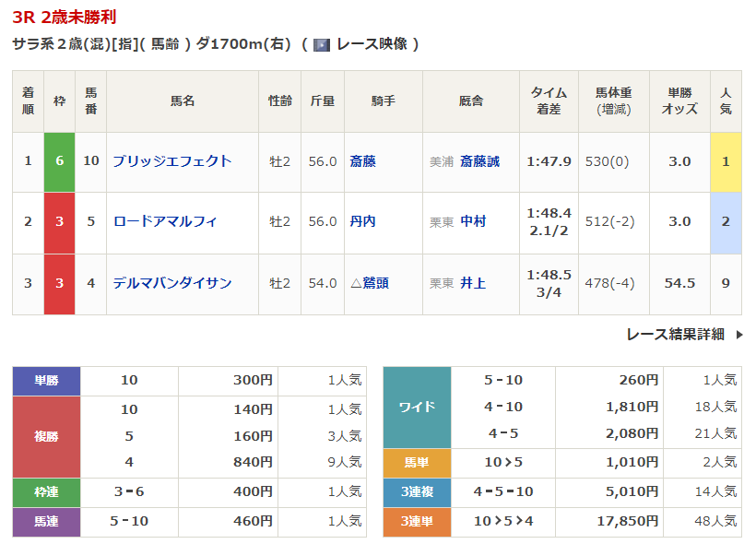
Task: Open the レース映像 link
Action: click(372, 44)
